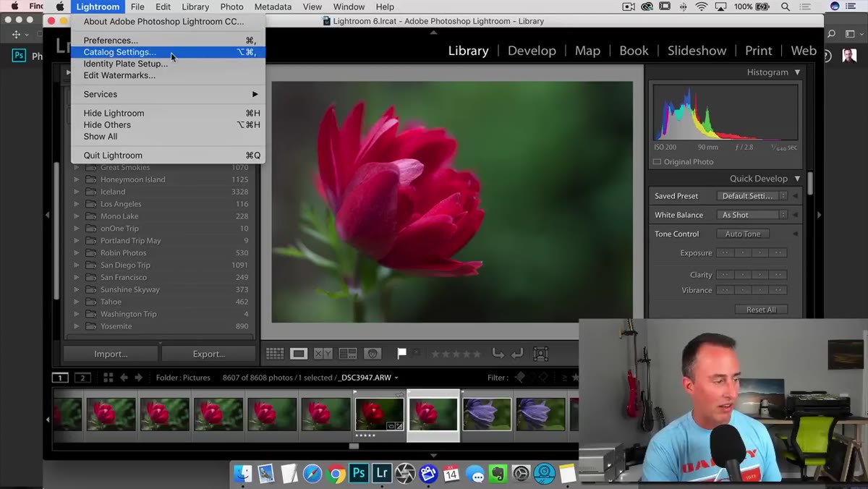Switch to the Slideshow module
Image resolution: width=868 pixels, height=489 pixels.
[x=697, y=51]
